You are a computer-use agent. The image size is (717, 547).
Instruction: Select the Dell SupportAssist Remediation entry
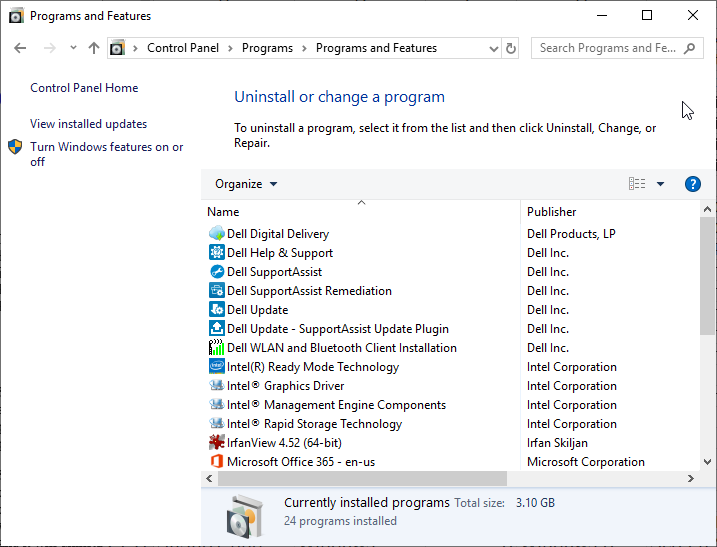click(309, 290)
